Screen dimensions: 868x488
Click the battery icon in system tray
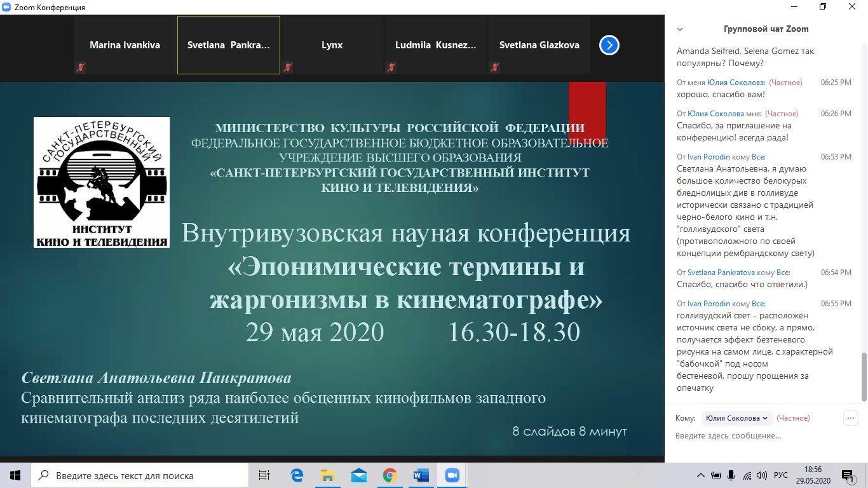click(x=716, y=475)
